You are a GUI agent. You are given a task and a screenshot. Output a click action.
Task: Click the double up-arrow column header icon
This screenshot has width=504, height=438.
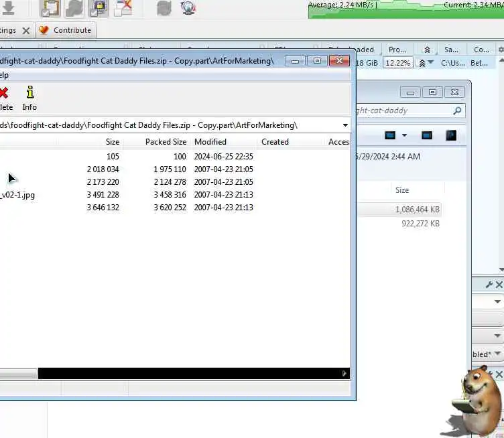[x=427, y=50]
